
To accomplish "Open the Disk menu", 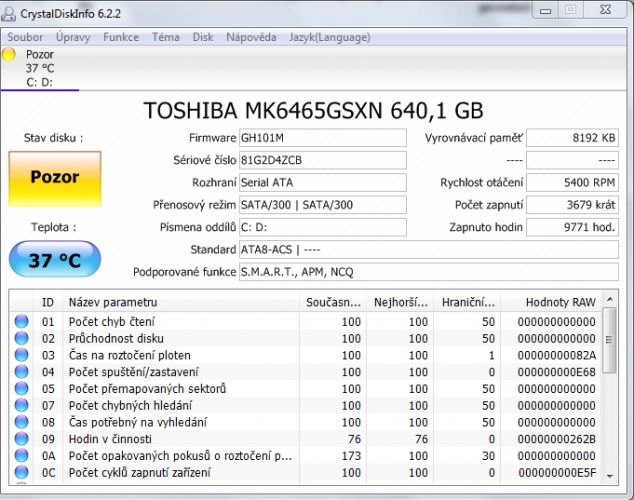I will click(x=203, y=37).
